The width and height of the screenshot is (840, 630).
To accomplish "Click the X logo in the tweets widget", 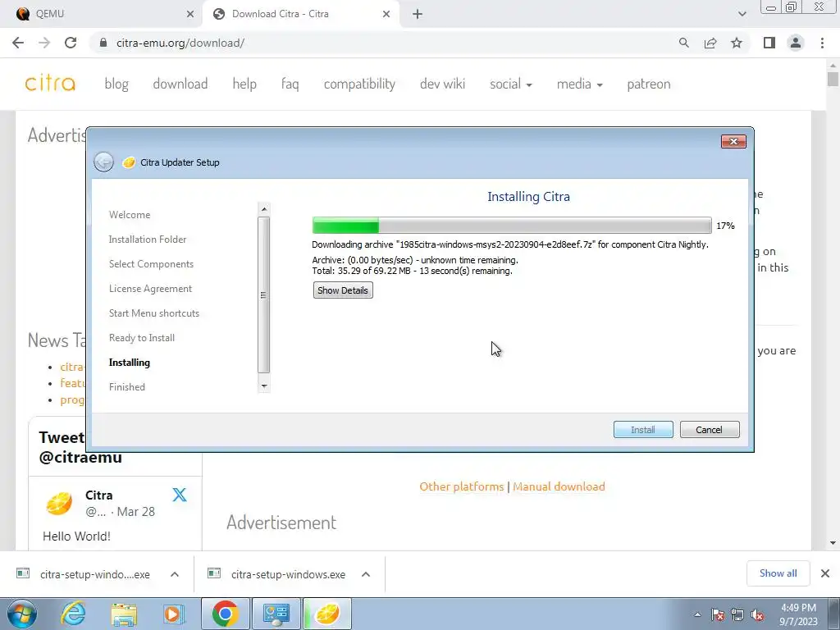I will point(180,495).
